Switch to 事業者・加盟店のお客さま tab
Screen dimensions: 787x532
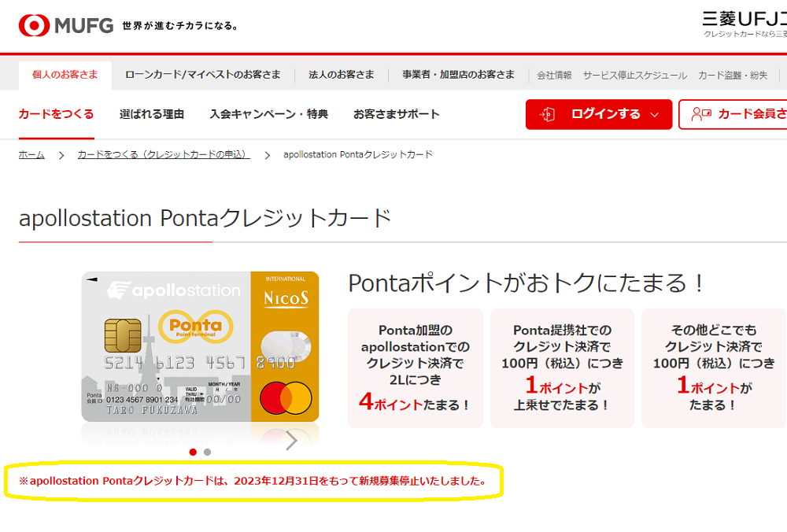point(458,75)
